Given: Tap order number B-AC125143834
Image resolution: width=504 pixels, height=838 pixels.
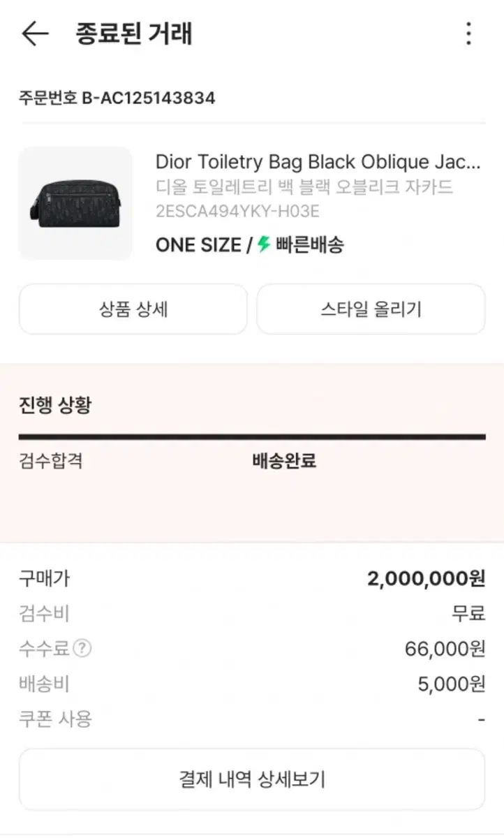Looking at the screenshot, I should (x=117, y=98).
